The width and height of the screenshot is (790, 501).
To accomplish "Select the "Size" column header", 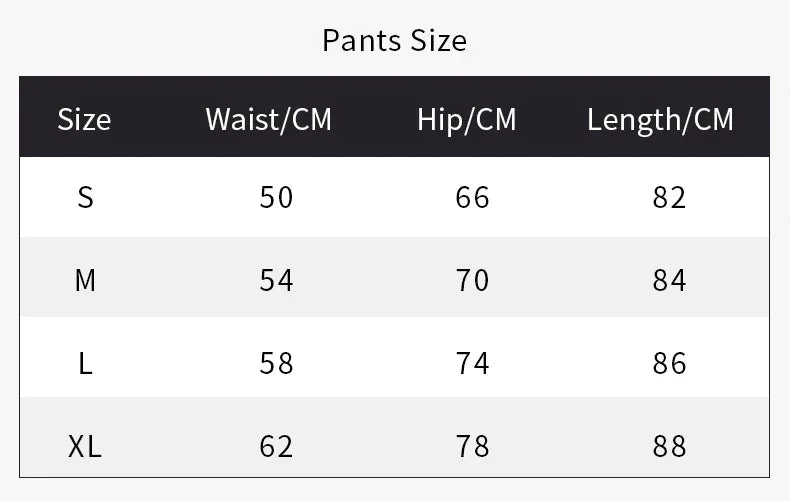I will click(84, 120).
